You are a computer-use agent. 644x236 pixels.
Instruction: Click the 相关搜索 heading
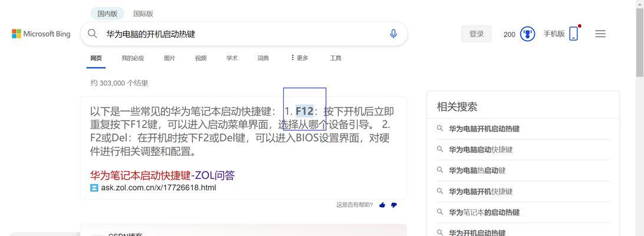pos(456,107)
